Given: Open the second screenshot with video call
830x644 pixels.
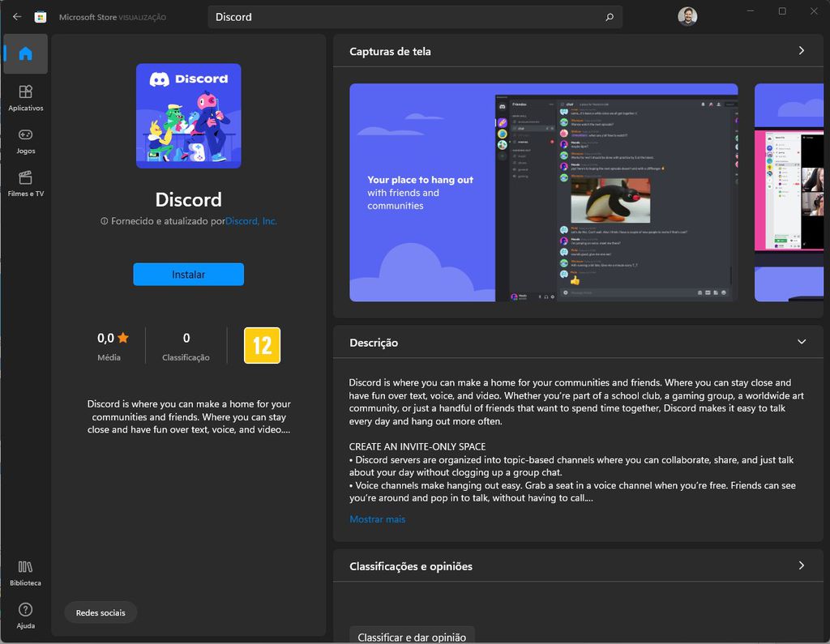Looking at the screenshot, I should (789, 193).
